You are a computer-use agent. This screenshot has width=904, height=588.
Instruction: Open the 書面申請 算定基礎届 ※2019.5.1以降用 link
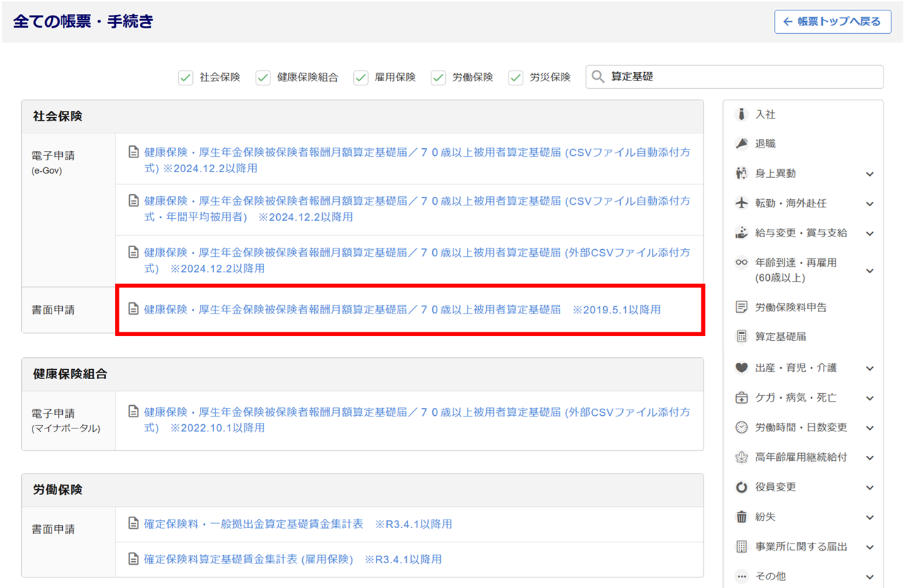pos(403,309)
